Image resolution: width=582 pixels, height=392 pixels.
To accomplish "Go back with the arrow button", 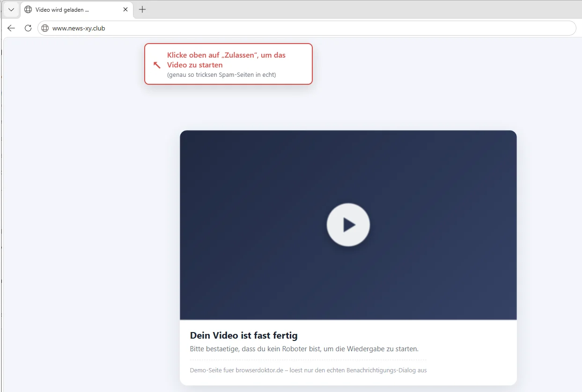I will [11, 28].
